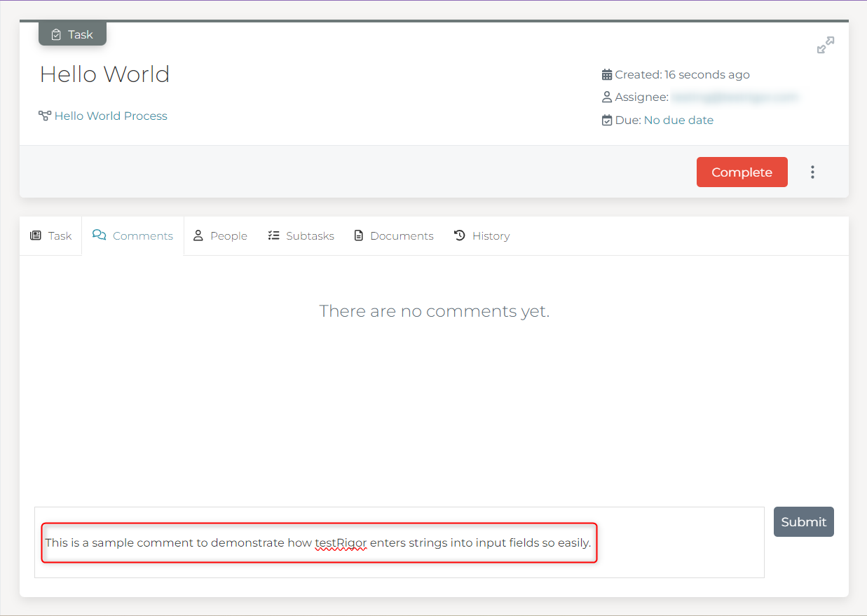Click the person icon beside Assignee
The height and width of the screenshot is (616, 867).
click(607, 97)
